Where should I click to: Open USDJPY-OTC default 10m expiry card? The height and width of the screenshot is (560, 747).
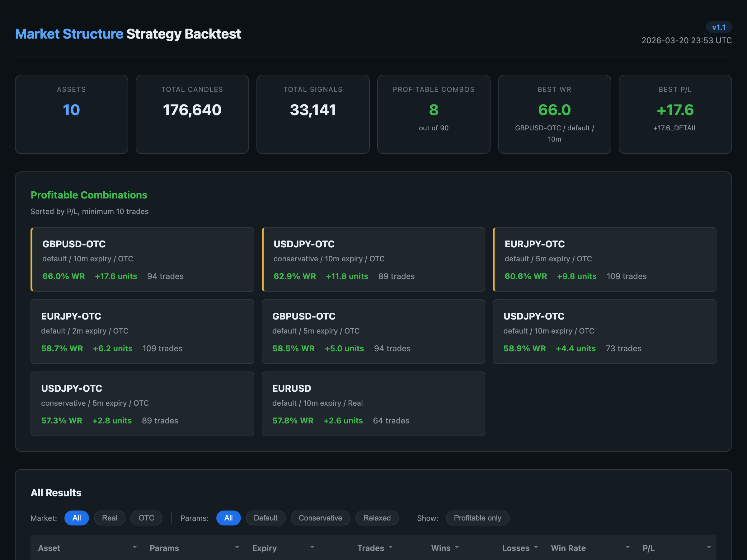[604, 331]
